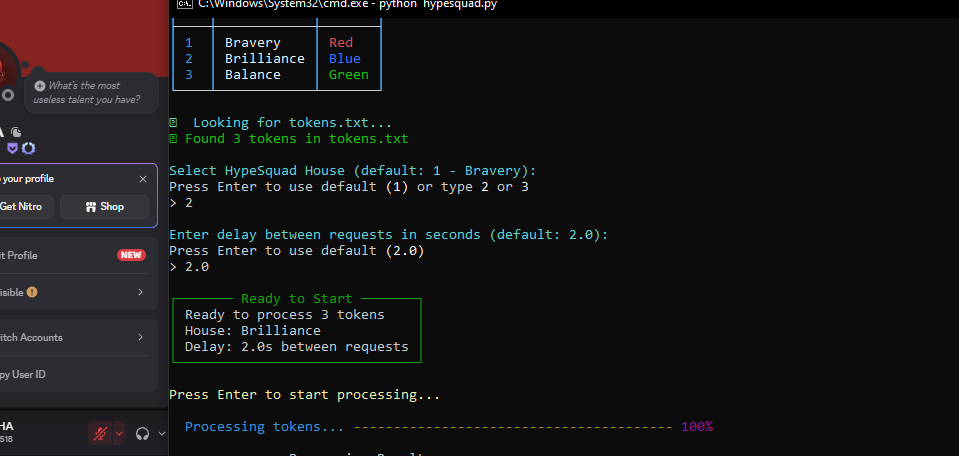Viewport: 959px width, 456px height.
Task: Click the entered delay value '> 2.0'
Action: click(189, 267)
